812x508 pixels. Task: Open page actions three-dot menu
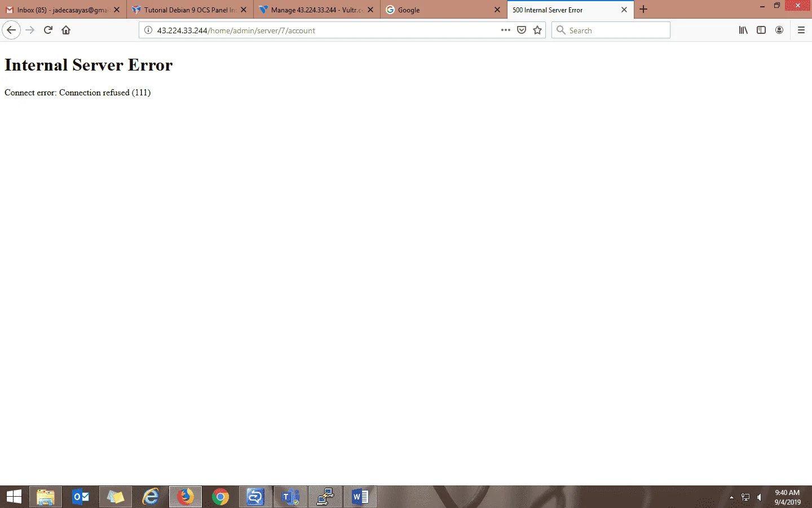click(x=506, y=30)
